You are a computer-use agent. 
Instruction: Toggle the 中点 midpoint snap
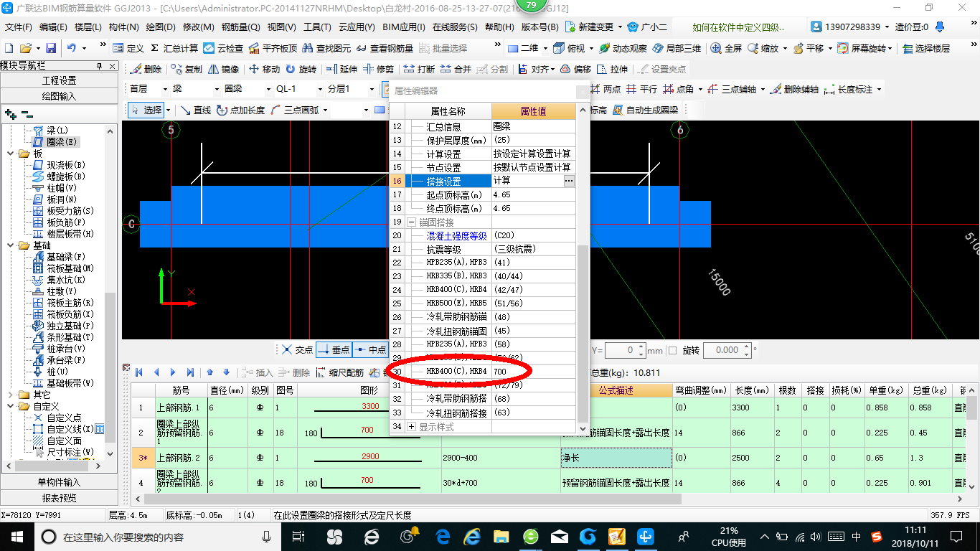(x=370, y=350)
